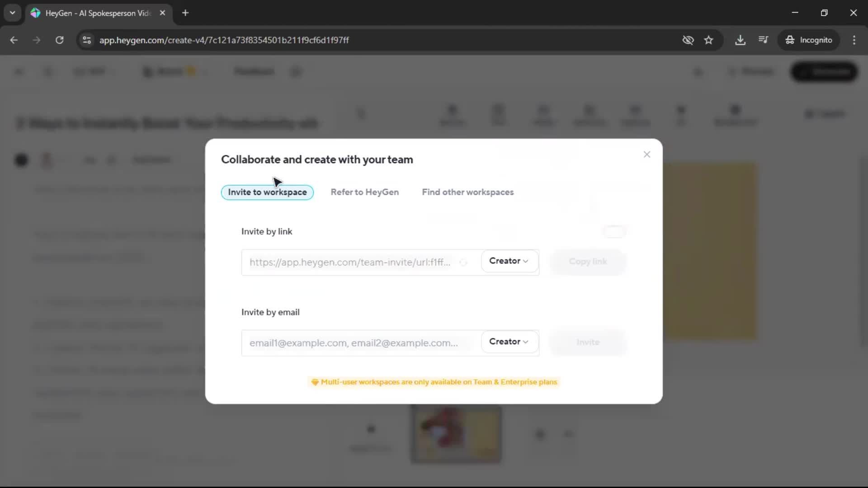This screenshot has height=488, width=868.
Task: Select the Invite to workspace tab
Action: tap(267, 192)
